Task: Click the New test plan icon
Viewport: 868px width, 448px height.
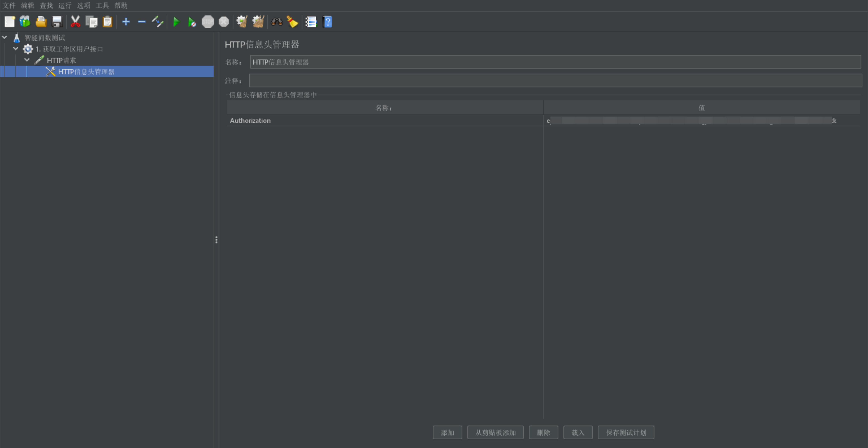Action: (x=9, y=22)
